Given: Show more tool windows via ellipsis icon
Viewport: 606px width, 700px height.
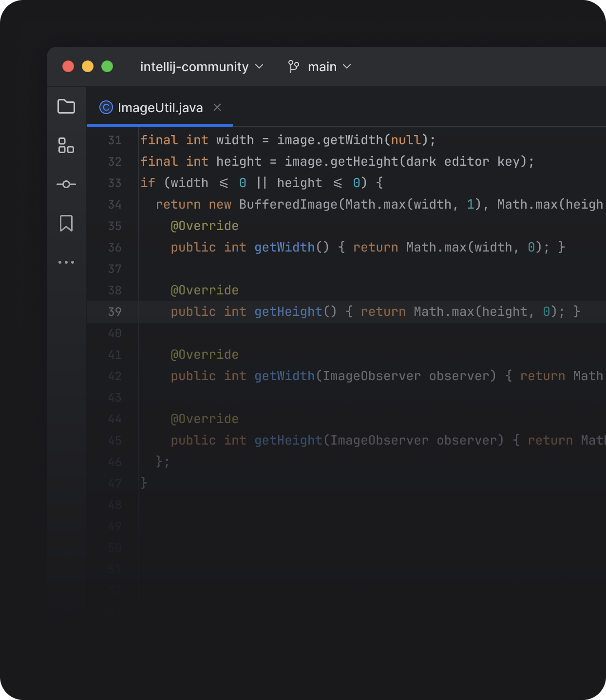Looking at the screenshot, I should pyautogui.click(x=66, y=262).
